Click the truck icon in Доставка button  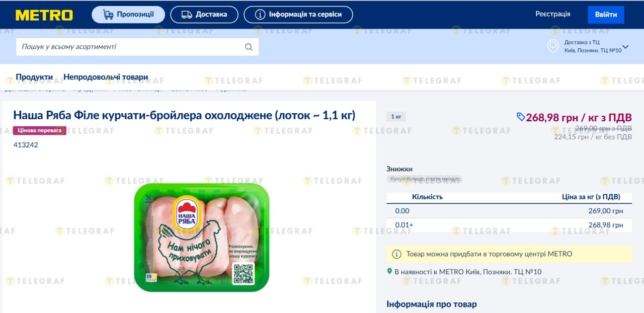(x=187, y=15)
